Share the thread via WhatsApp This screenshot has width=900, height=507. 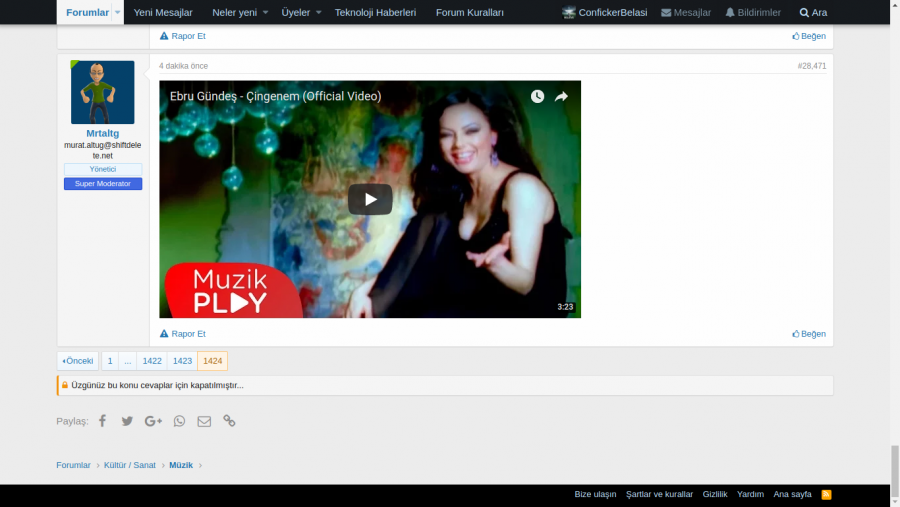(x=179, y=421)
